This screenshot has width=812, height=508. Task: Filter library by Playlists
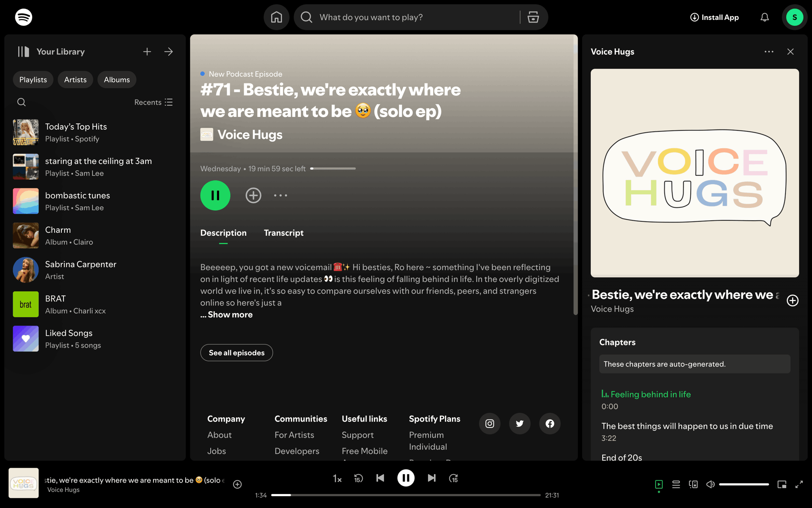click(x=33, y=80)
